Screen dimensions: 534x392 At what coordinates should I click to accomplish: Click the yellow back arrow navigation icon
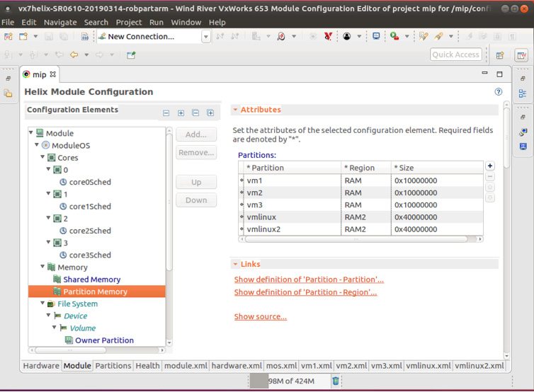74,54
